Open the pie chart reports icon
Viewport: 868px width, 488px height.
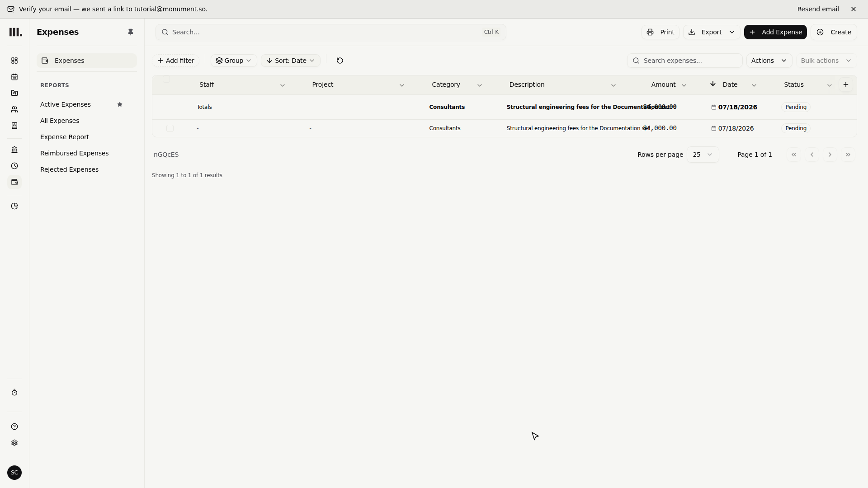click(14, 206)
